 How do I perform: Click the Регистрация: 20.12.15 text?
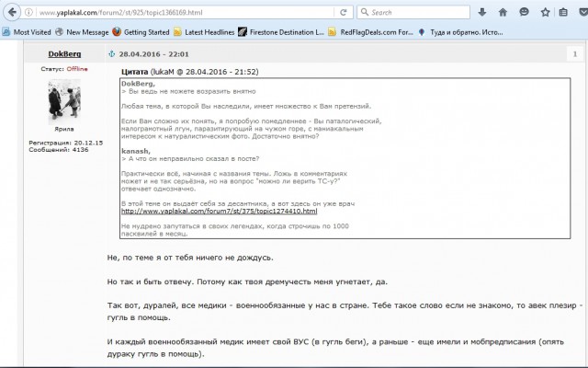66,143
